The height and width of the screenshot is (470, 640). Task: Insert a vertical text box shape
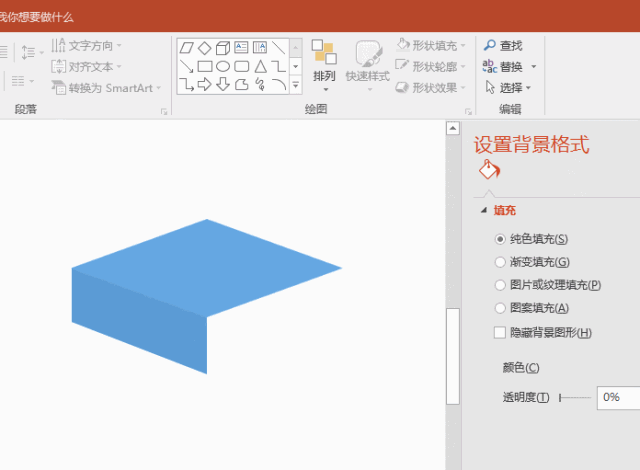coord(260,48)
